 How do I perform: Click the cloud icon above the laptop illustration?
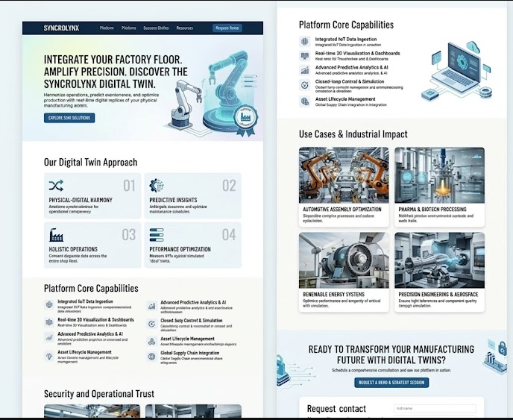472,47
